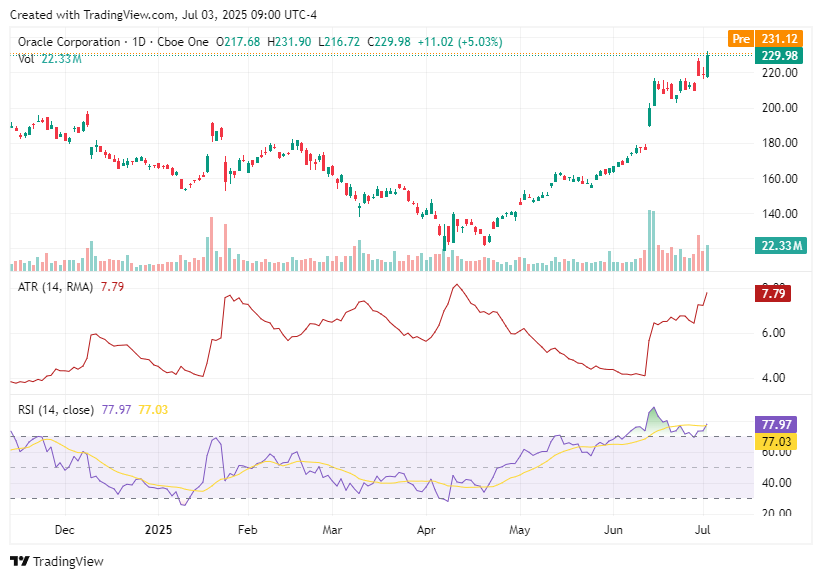Click the Apr label on time axis

click(x=426, y=530)
